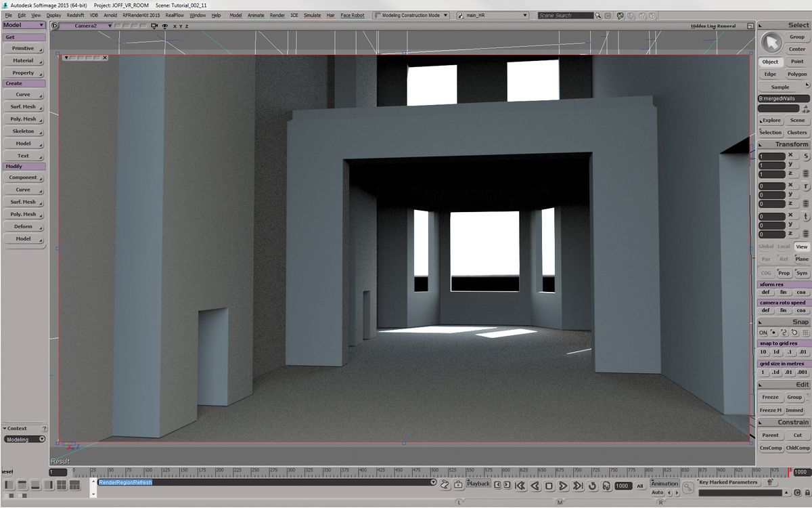Click the eye icon in the Camera2 viewport toolbar

coord(164,26)
